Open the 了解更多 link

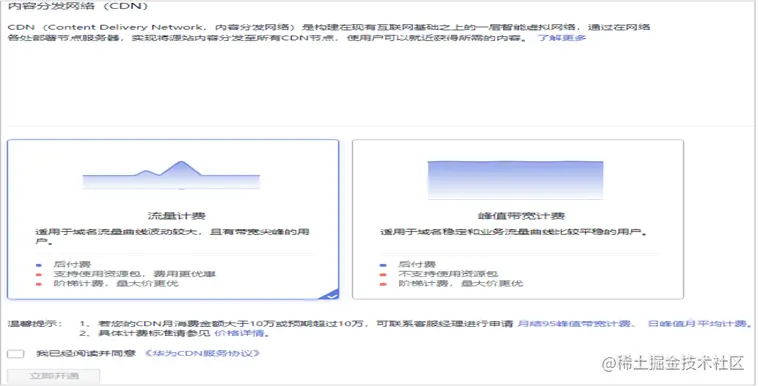(x=562, y=37)
